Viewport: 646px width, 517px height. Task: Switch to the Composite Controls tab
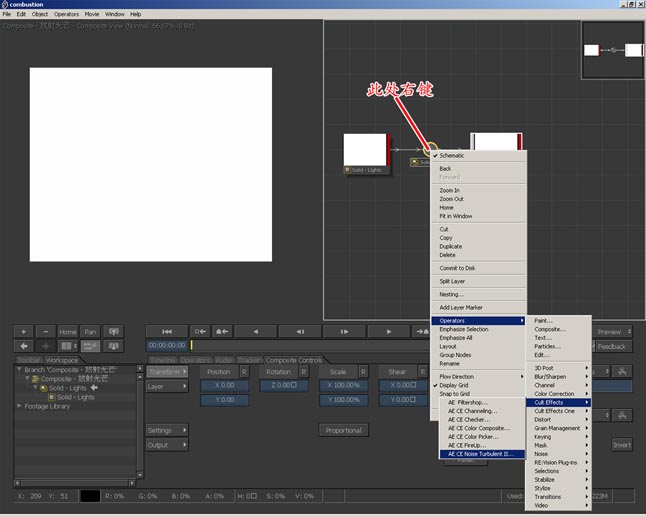pos(294,360)
